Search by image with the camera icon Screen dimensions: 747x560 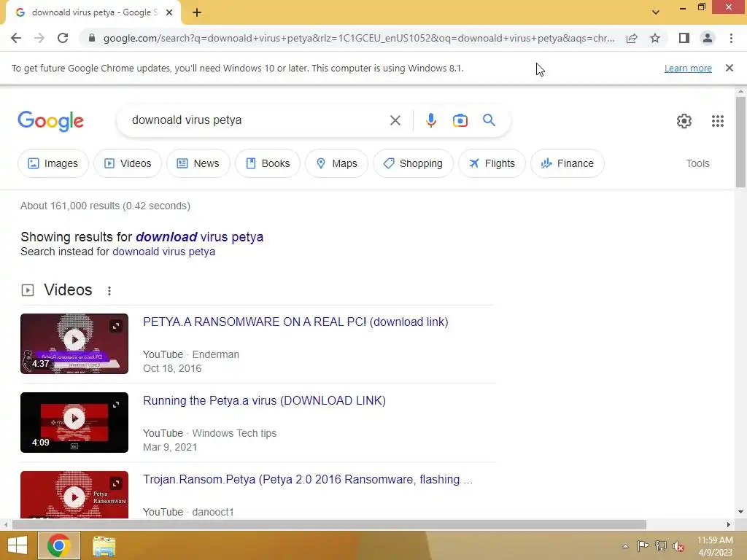point(460,120)
